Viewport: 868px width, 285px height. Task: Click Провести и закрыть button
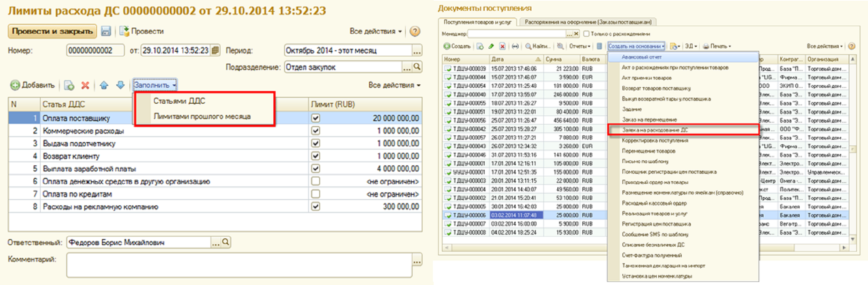52,31
